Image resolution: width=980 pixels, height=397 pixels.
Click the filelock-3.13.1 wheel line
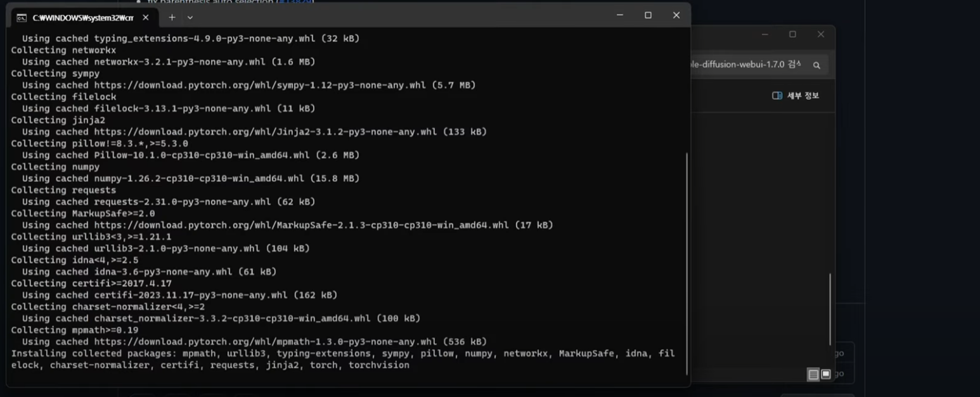[x=169, y=108]
